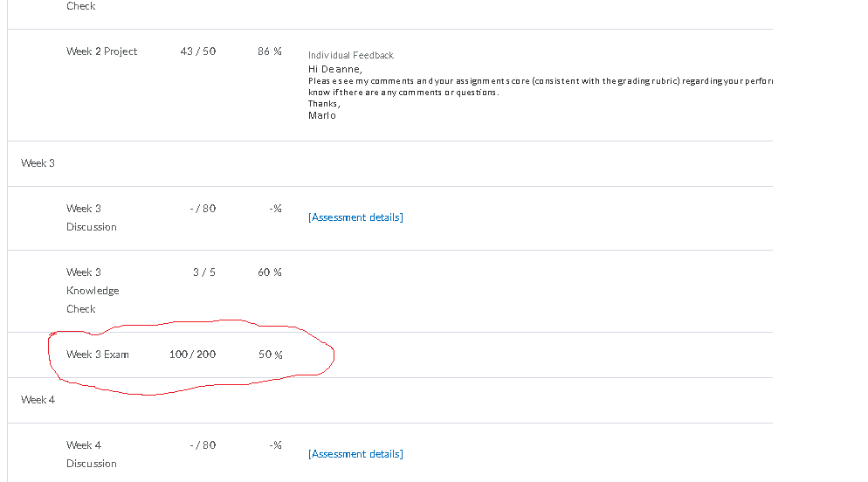Click the 60 % Knowledge Check grade
This screenshot has height=482, width=868.
pyautogui.click(x=270, y=272)
